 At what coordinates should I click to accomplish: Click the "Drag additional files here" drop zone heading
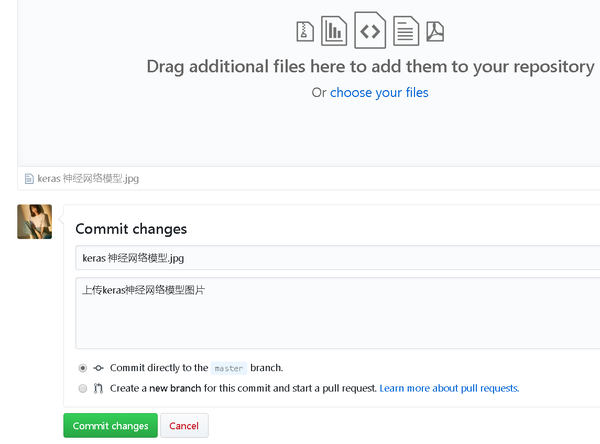tap(370, 67)
